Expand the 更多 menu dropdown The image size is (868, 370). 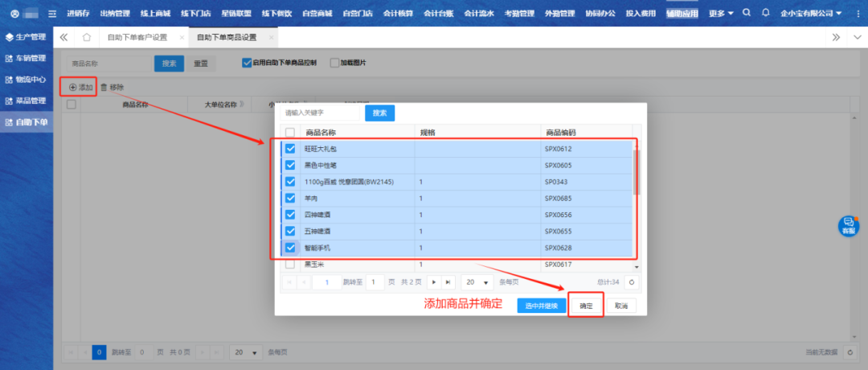tap(721, 13)
